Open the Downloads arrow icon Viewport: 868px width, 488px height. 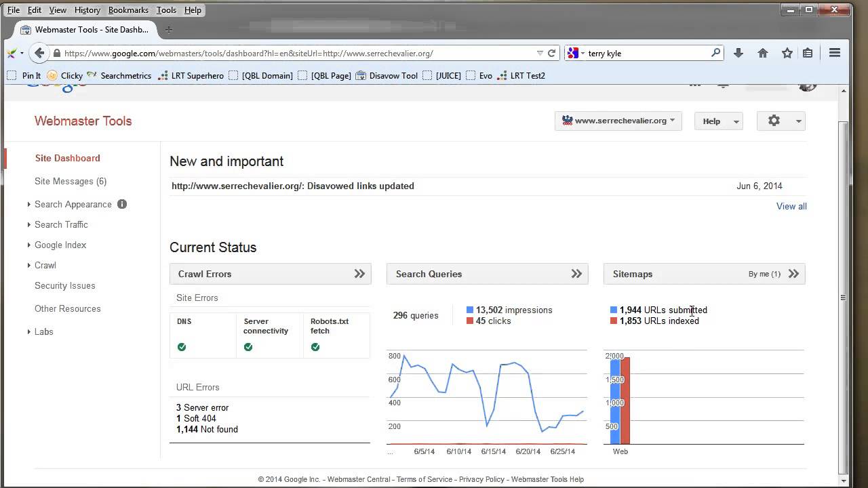click(x=738, y=53)
